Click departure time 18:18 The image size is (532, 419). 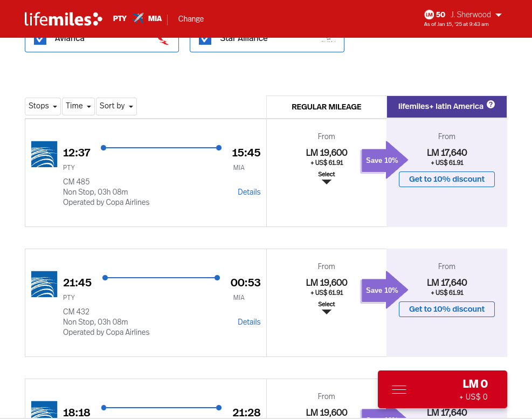pyautogui.click(x=77, y=413)
